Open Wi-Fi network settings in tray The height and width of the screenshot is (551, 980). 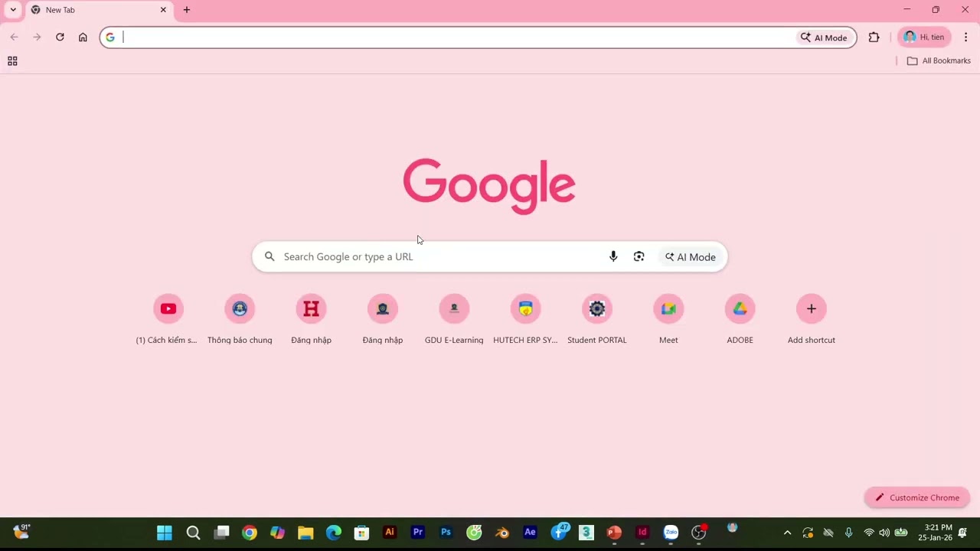coord(869,533)
